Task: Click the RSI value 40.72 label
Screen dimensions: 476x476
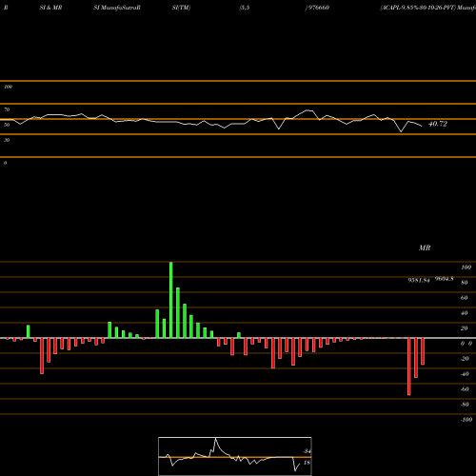Action: [438, 124]
